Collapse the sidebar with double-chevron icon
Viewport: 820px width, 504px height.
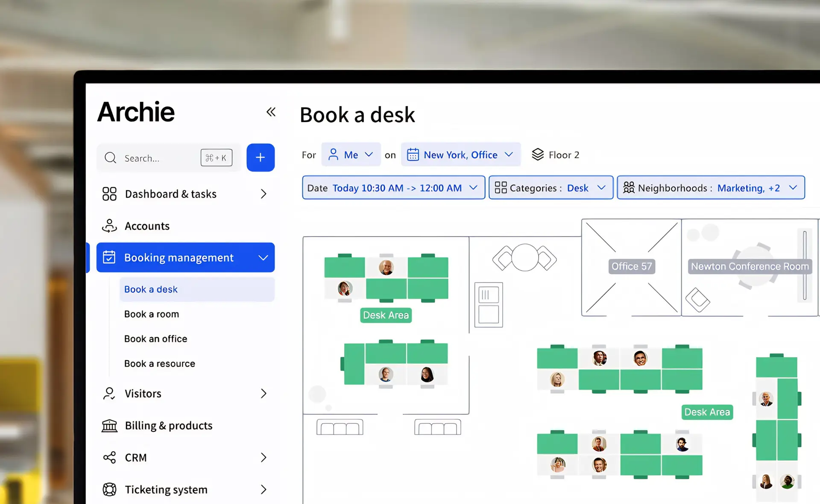271,112
